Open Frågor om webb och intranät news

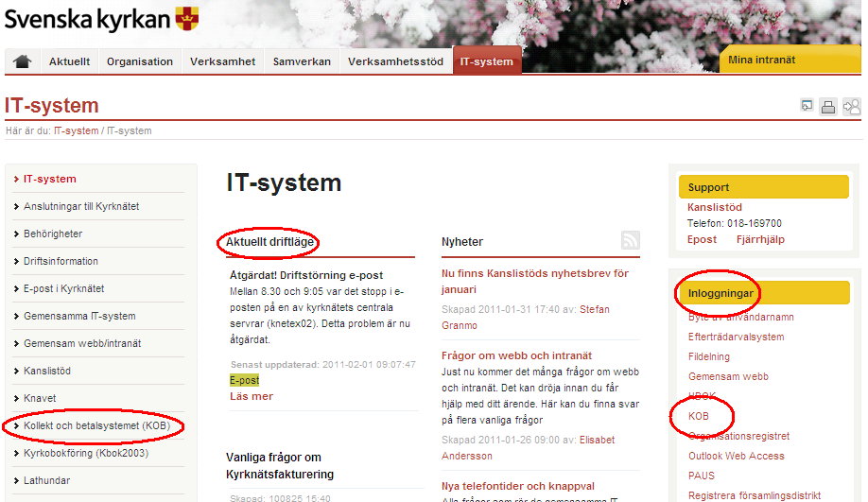[516, 355]
